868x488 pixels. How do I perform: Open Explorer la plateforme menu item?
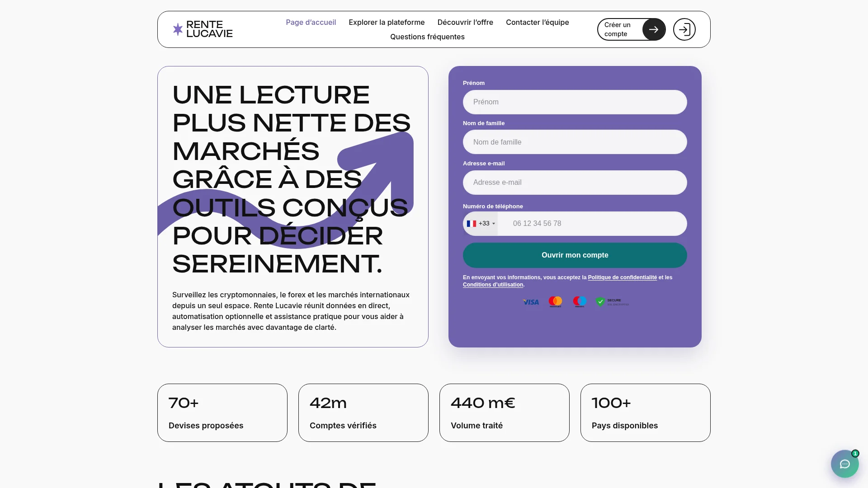387,22
